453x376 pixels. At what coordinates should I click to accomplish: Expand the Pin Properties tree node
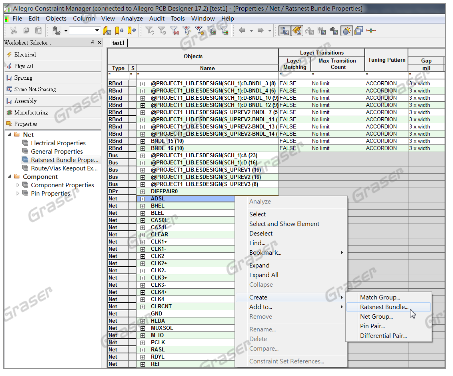pos(18,193)
